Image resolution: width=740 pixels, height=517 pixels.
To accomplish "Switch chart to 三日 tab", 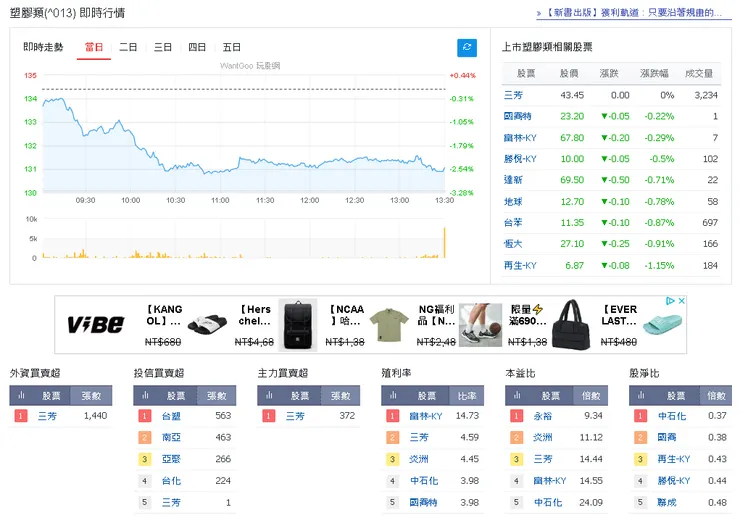I will [x=163, y=48].
